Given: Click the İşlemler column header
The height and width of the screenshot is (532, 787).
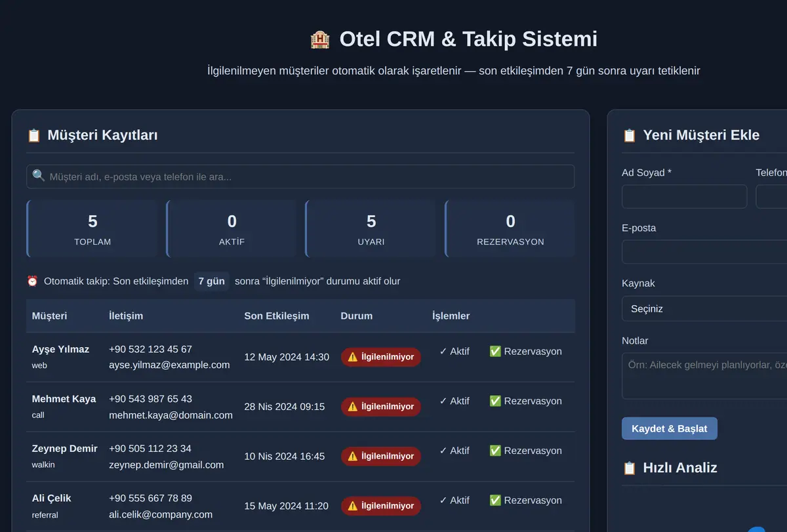Looking at the screenshot, I should pyautogui.click(x=451, y=316).
